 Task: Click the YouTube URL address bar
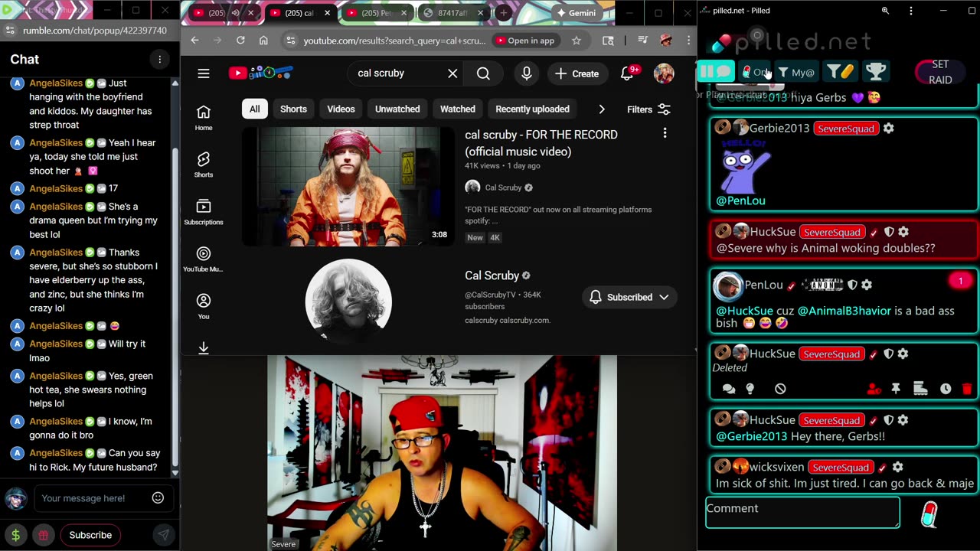tap(394, 41)
